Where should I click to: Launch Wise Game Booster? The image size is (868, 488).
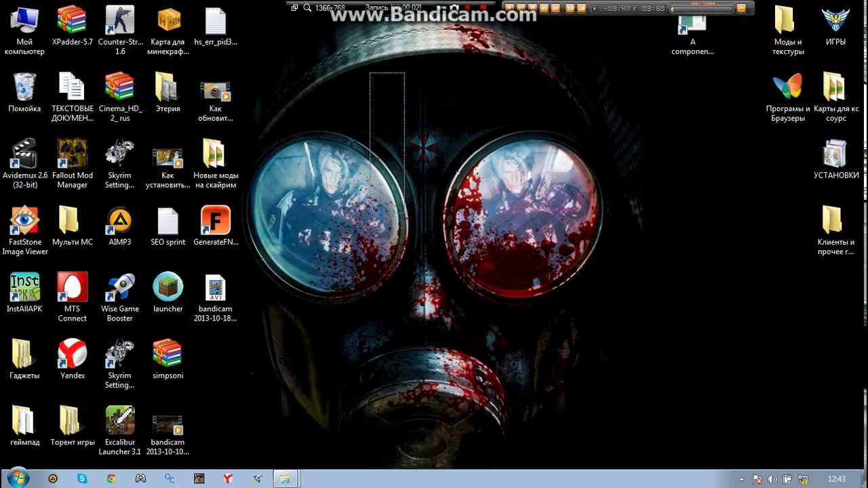[120, 297]
